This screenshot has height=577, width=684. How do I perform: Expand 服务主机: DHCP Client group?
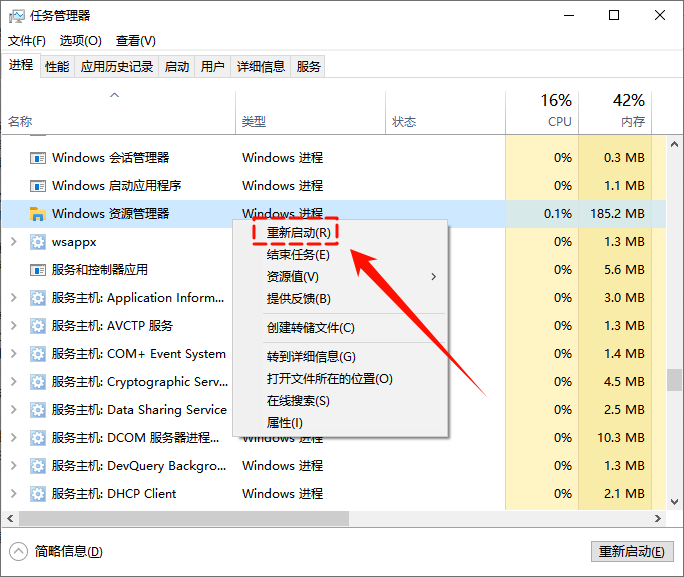pyautogui.click(x=14, y=493)
